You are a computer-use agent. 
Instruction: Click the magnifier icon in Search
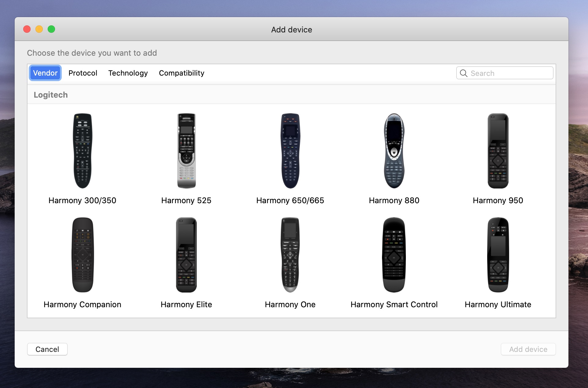pos(464,73)
